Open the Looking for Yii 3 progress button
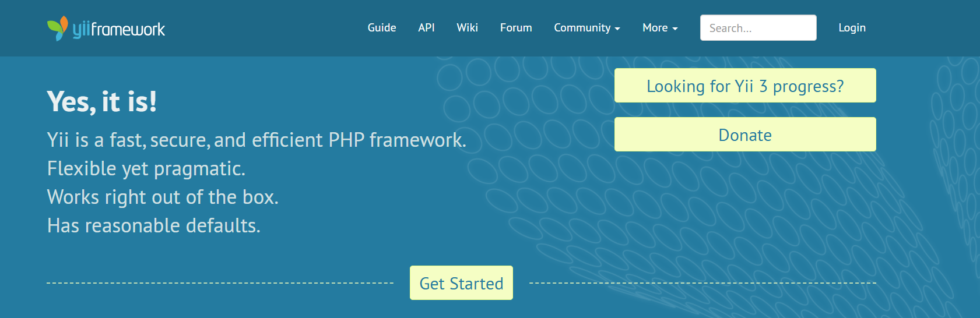The image size is (980, 318). 745,86
